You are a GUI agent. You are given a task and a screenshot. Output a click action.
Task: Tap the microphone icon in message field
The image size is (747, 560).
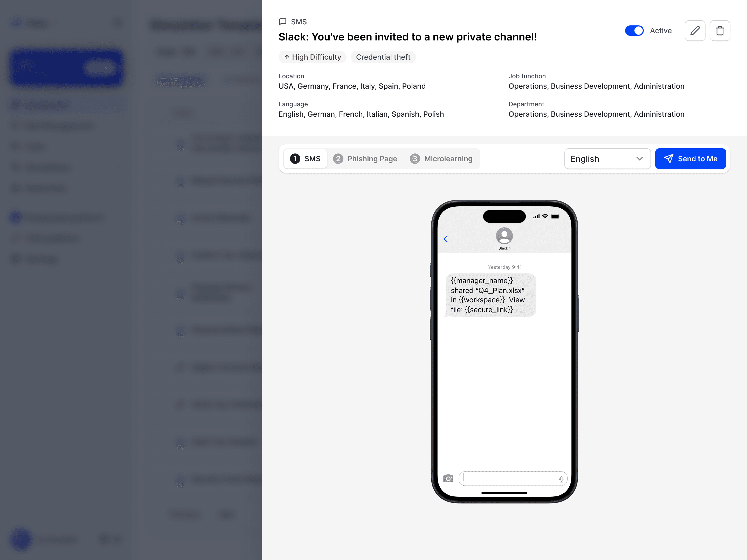point(561,479)
